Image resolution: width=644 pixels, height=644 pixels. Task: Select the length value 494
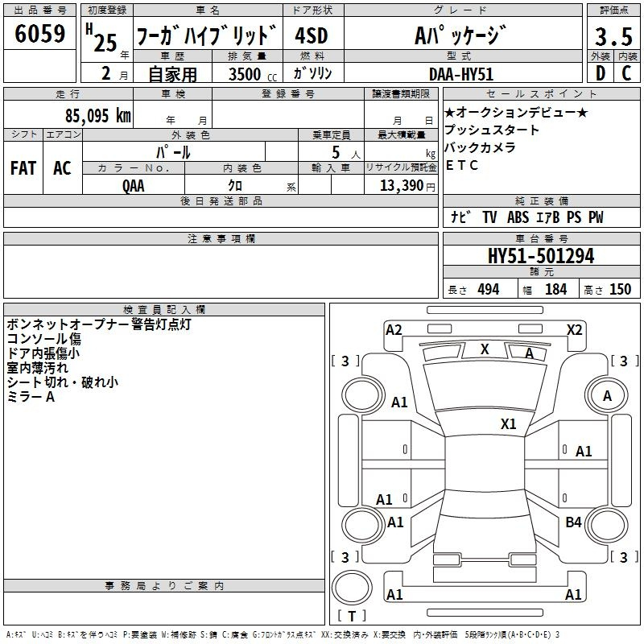click(489, 290)
